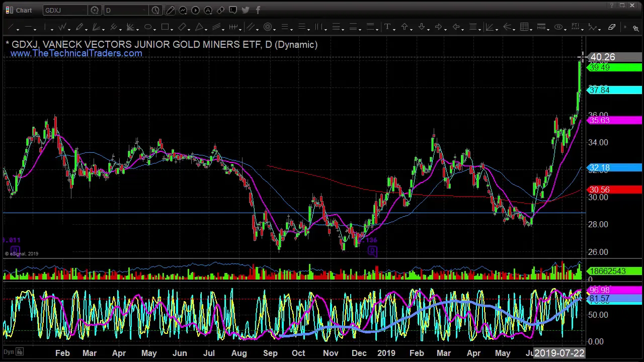Open the time template clock icon
Screen dimensions: 644x362
pyautogui.click(x=155, y=10)
